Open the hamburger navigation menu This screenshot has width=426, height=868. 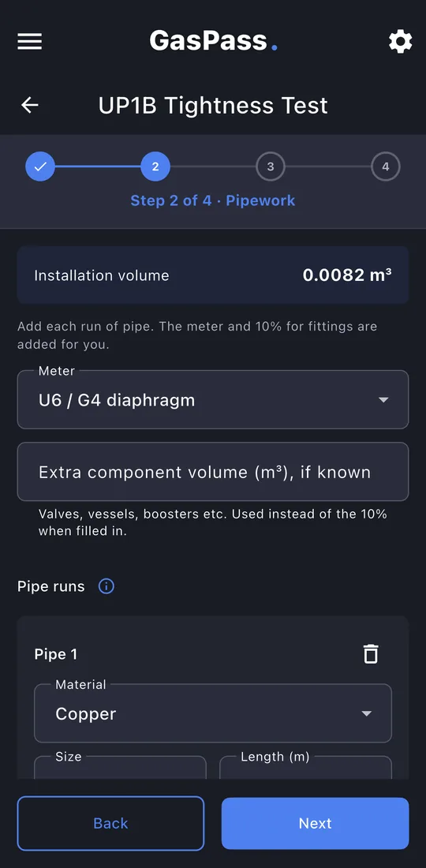29,42
